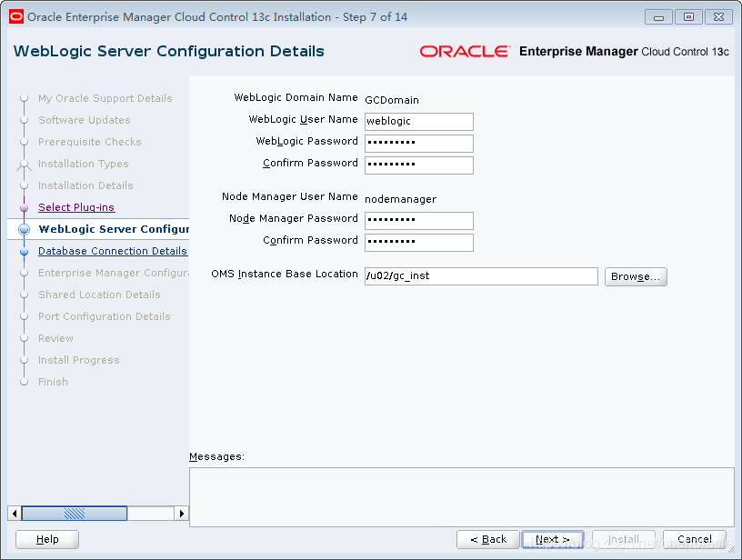Click the right arrow of horizontal scrollbar
Image resolution: width=742 pixels, height=560 pixels.
(182, 513)
